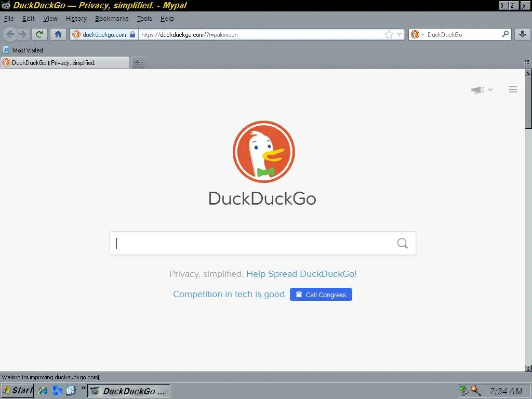Open the Help menu
532x399 pixels.
click(x=167, y=19)
